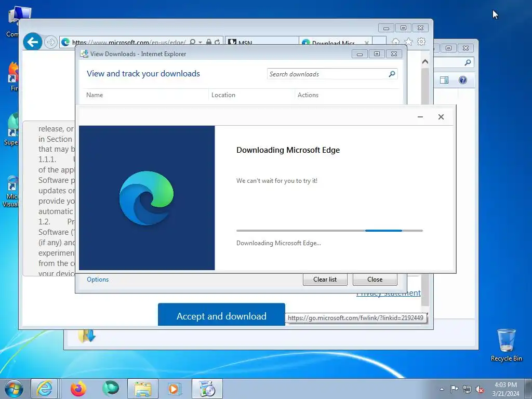Click the muted volume tray icon

(x=480, y=389)
